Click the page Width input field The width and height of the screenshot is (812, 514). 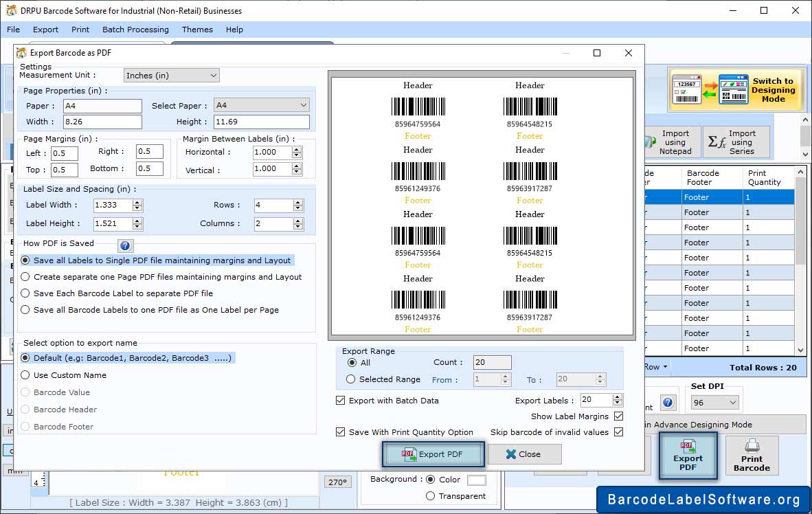pyautogui.click(x=102, y=122)
